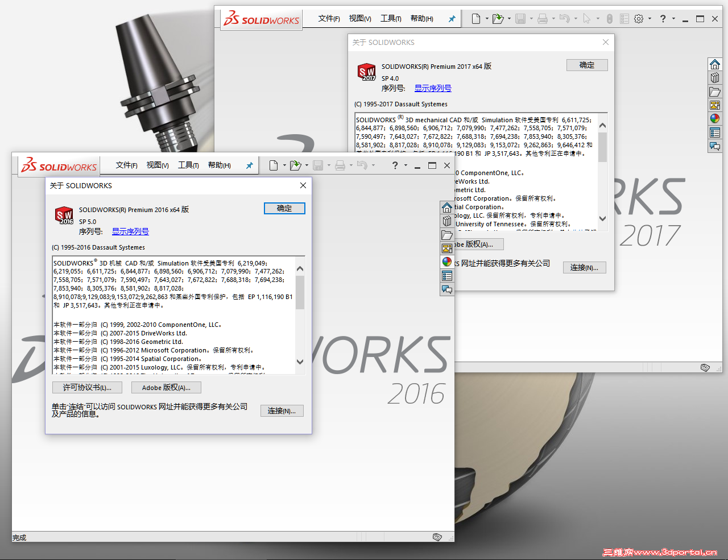Open SOLIDWORKS Forum tab in 2016 task pane
Viewport: 728px width, 560px height.
(447, 289)
